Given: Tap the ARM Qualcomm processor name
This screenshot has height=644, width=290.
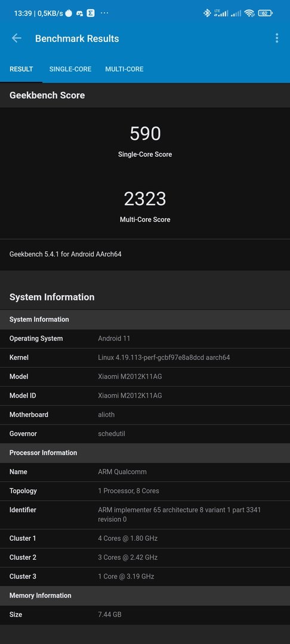Looking at the screenshot, I should pos(122,472).
